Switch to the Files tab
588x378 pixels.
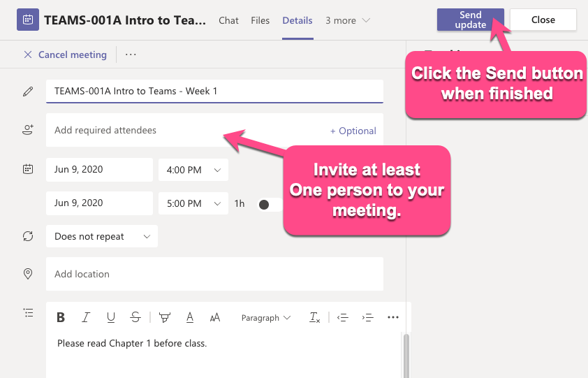point(260,21)
